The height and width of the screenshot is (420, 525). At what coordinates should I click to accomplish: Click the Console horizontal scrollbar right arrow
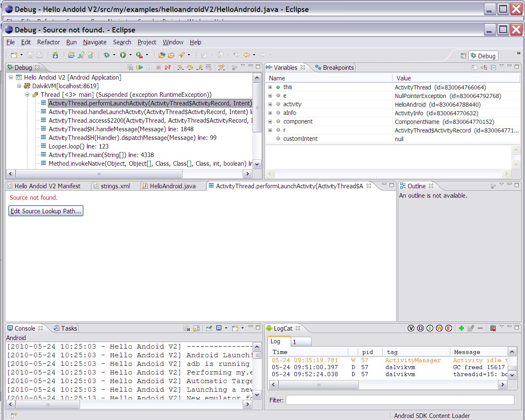[x=247, y=404]
